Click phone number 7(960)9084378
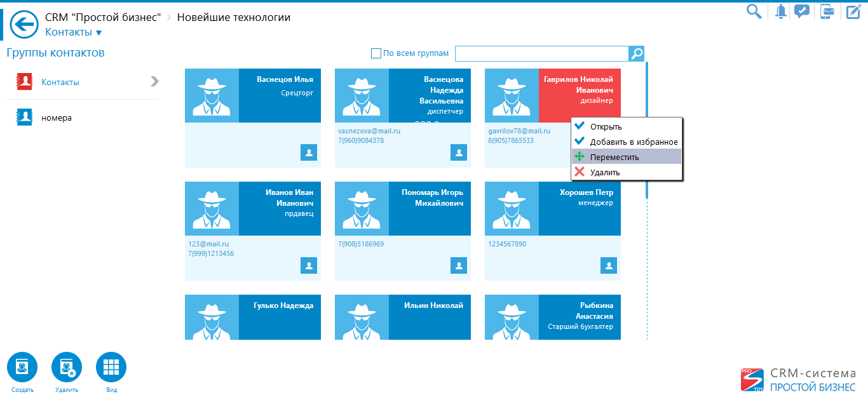This screenshot has height=402, width=868. pos(361,140)
